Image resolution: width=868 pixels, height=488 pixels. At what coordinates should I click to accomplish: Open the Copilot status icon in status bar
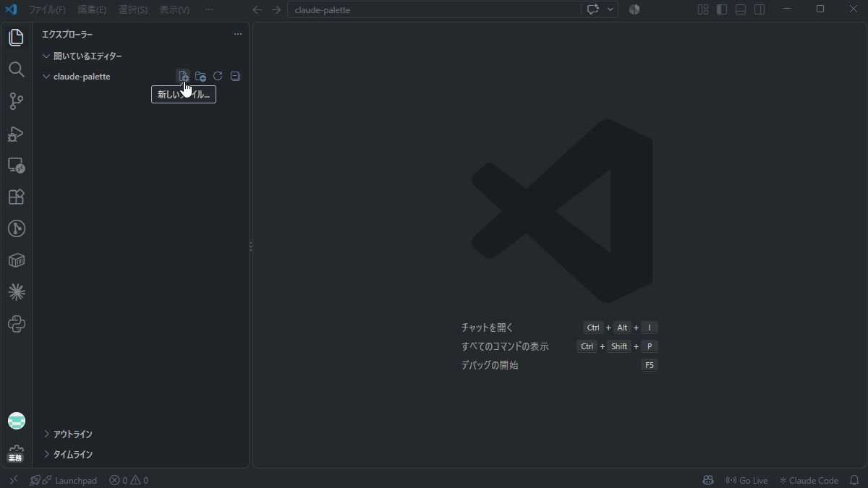708,480
